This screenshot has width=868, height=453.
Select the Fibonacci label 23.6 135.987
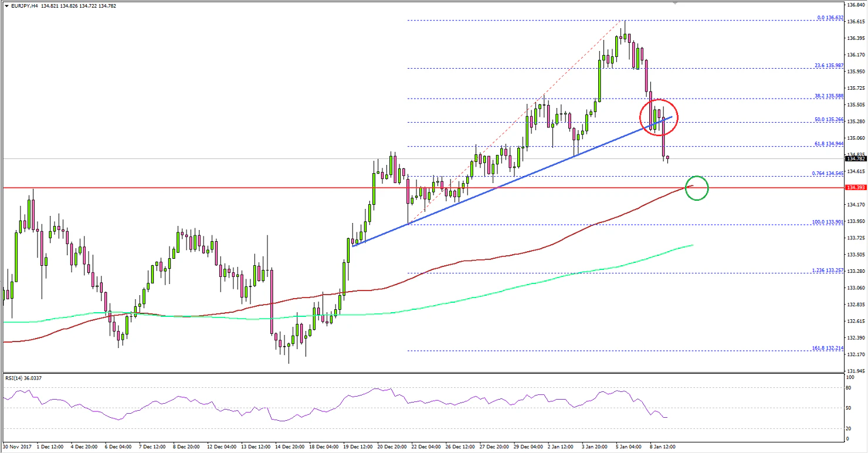(x=830, y=66)
